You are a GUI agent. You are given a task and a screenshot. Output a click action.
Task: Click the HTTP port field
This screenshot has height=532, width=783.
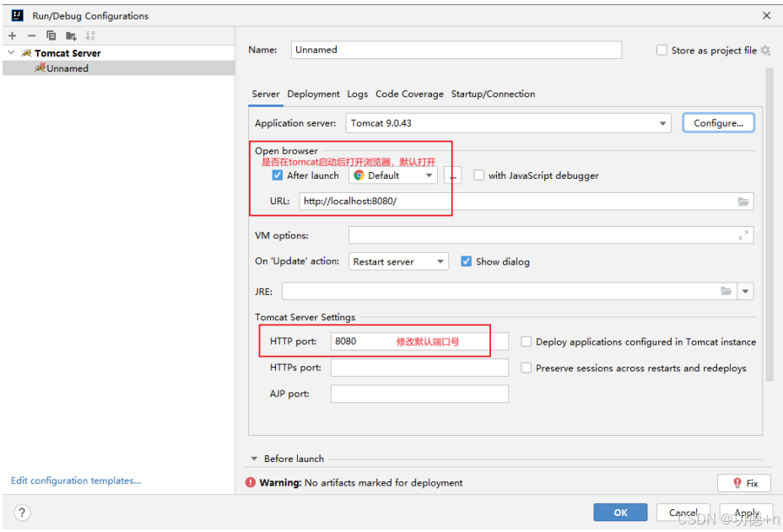point(419,341)
